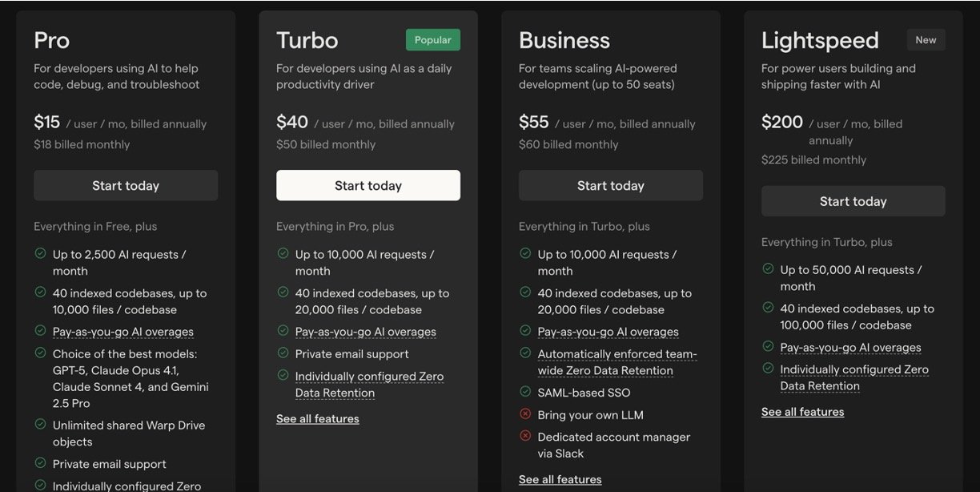Click Start today button in Pro plan
Screen dimensions: 980x492
(126, 185)
